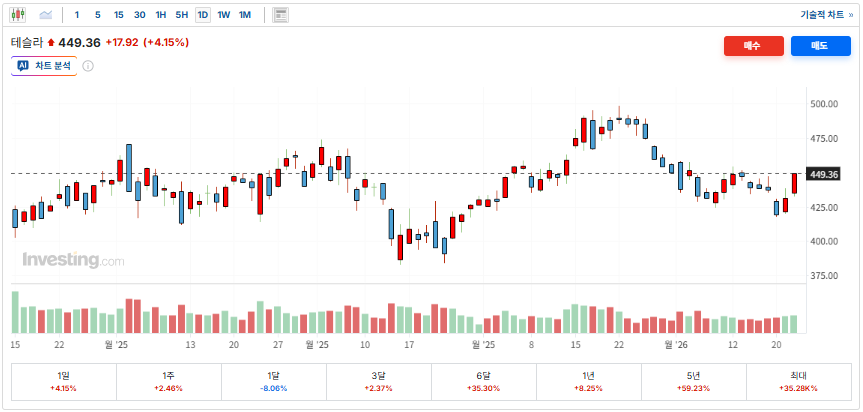This screenshot has width=863, height=412.
Task: Choose the 5H interval
Action: click(182, 15)
